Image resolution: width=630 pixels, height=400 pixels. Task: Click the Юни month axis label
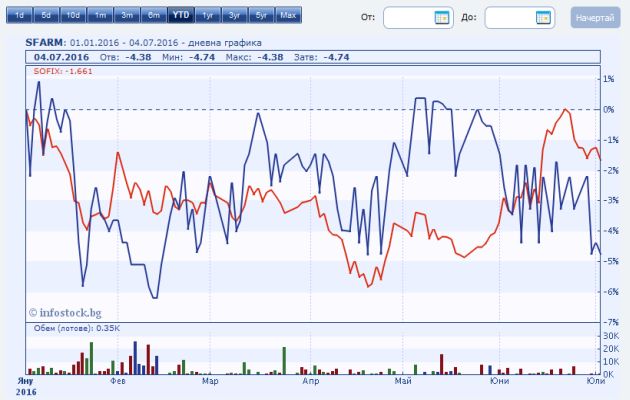tap(499, 380)
